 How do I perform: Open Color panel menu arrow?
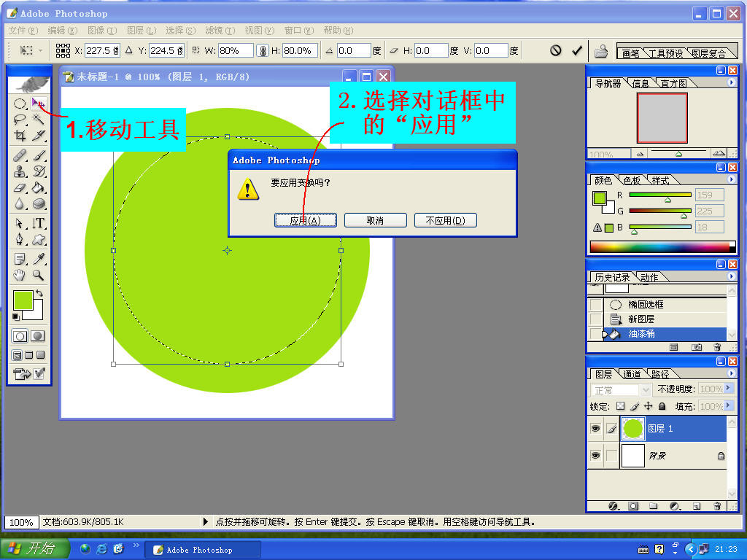tap(731, 179)
